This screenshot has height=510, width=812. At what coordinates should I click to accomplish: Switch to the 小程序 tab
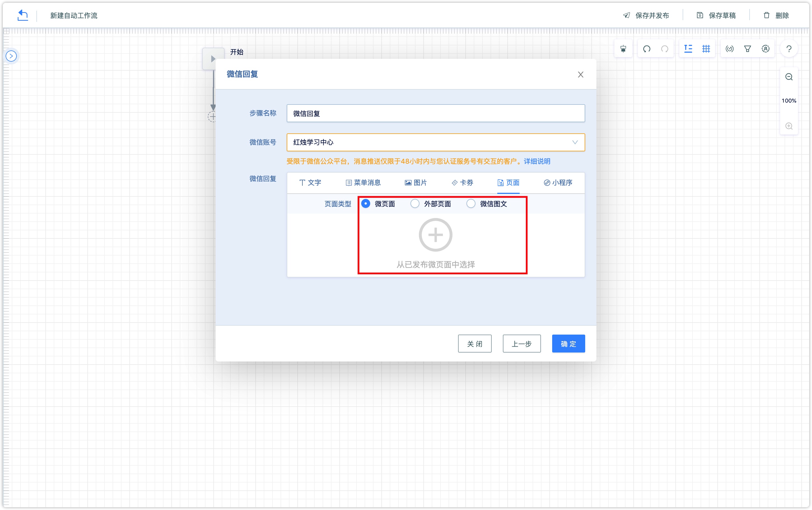[x=557, y=182]
